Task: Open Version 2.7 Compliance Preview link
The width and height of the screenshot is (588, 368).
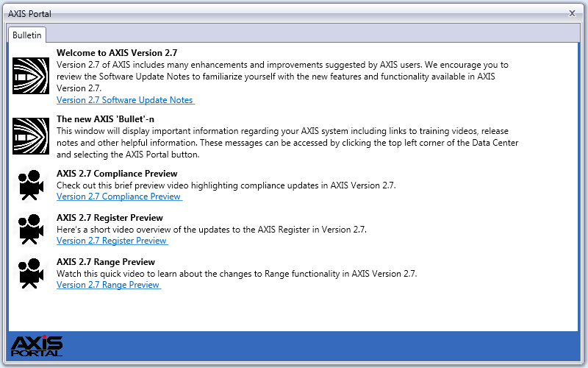Action: (119, 197)
